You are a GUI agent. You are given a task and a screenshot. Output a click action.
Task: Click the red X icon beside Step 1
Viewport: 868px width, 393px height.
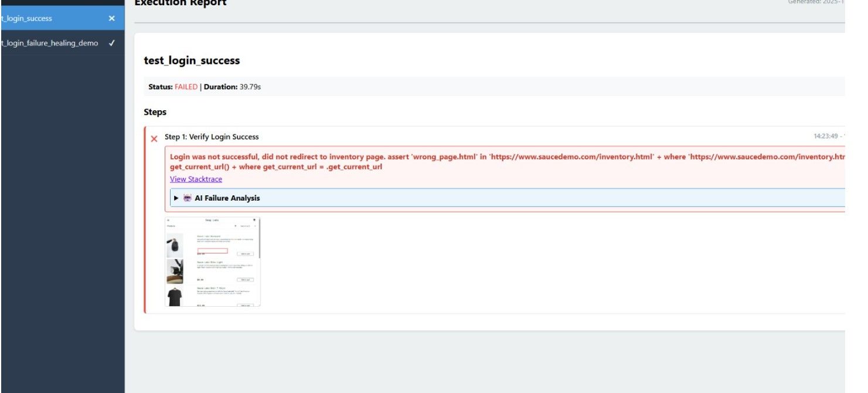pos(154,138)
